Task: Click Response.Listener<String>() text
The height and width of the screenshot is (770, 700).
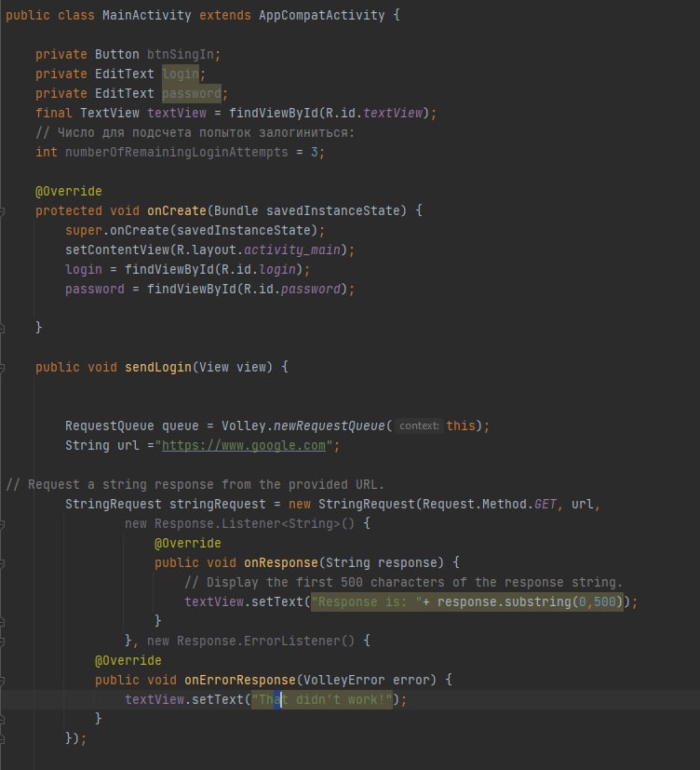Action: coord(254,524)
